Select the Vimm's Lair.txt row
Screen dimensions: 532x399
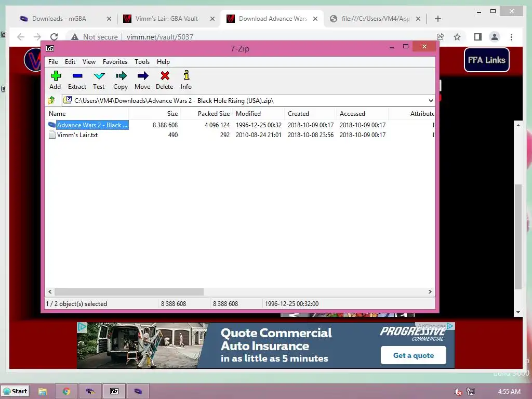click(240, 135)
